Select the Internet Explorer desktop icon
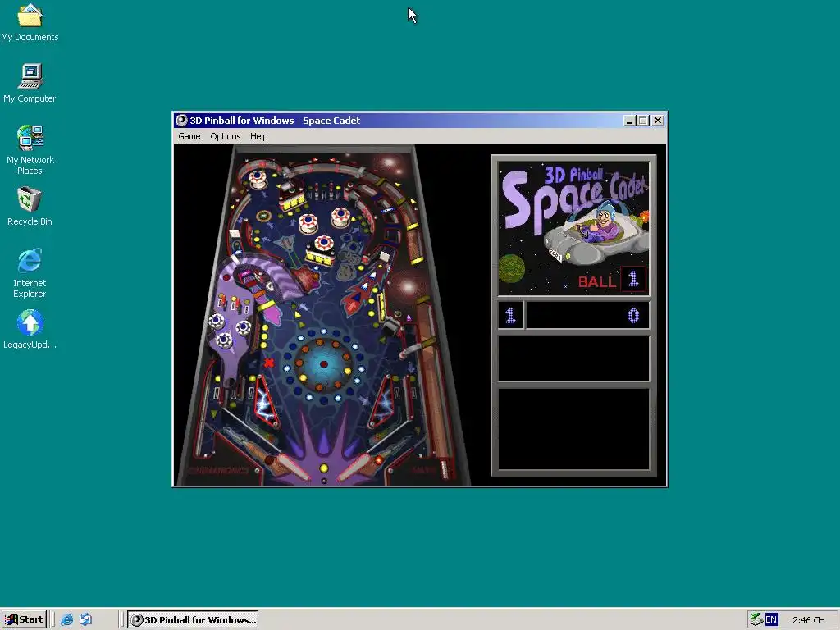Image resolution: width=840 pixels, height=630 pixels. 30,273
